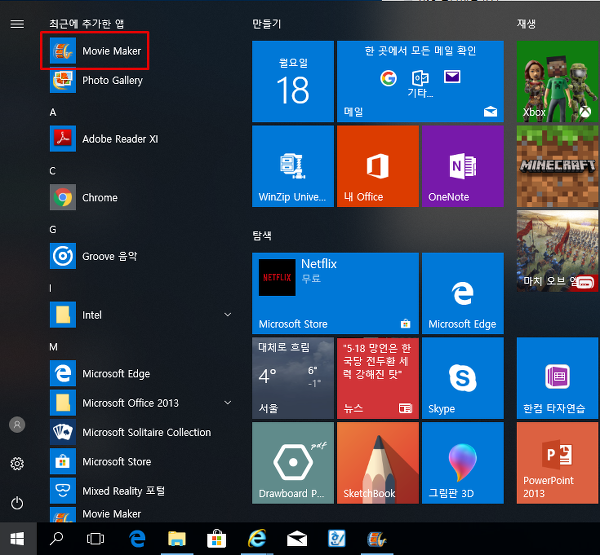Open PowerPoint 2013 tile

click(x=557, y=463)
